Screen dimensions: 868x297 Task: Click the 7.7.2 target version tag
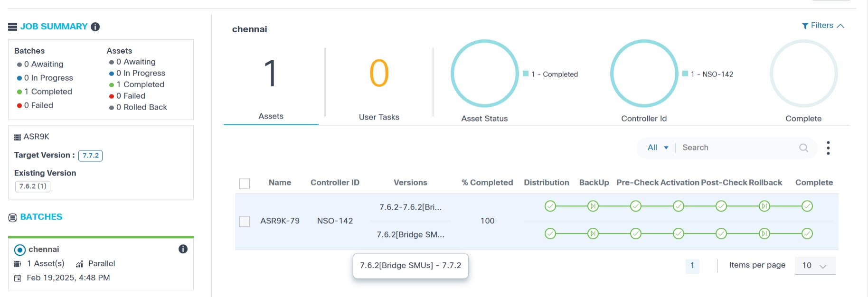pos(90,156)
